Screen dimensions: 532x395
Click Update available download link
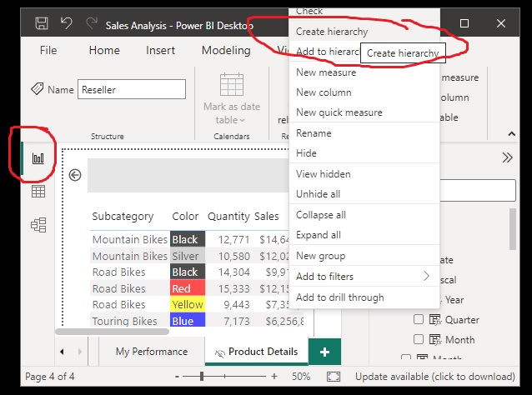click(x=435, y=377)
